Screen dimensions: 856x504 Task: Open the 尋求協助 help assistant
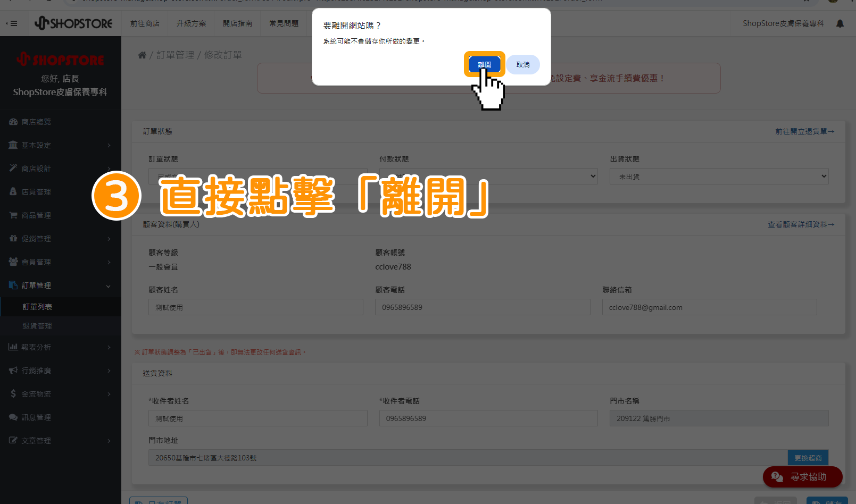(x=802, y=477)
